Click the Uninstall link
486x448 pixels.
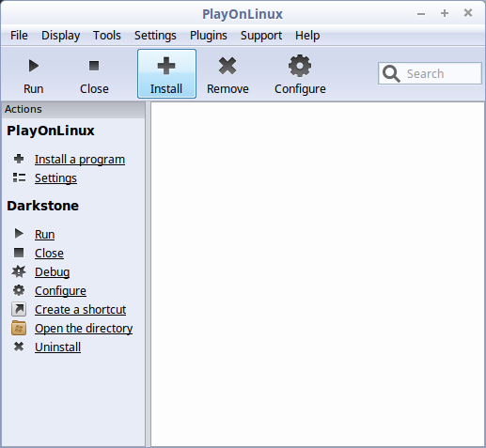pyautogui.click(x=58, y=348)
